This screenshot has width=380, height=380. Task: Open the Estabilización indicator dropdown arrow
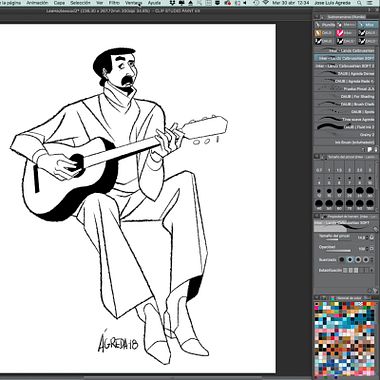pyautogui.click(x=373, y=270)
